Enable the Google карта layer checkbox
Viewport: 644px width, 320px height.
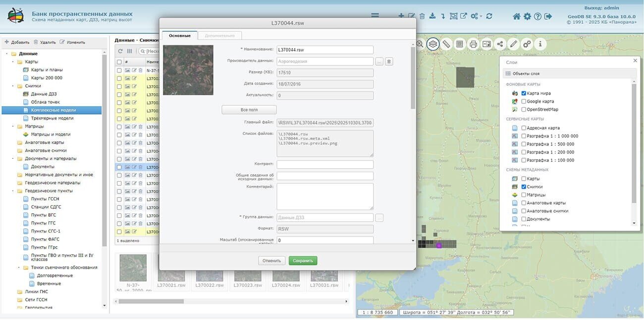point(524,101)
